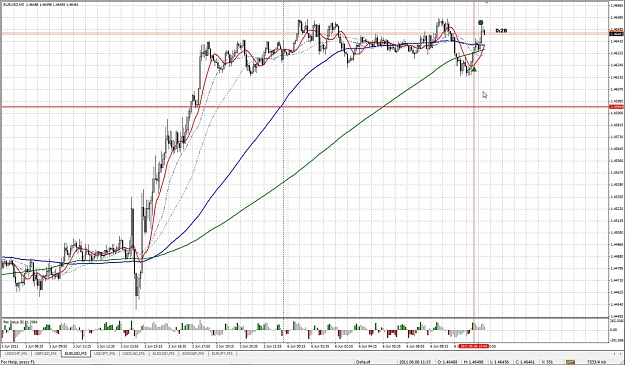Click the green up-arrow buy signal marker
The height and width of the screenshot is (365, 625).
point(474,70)
